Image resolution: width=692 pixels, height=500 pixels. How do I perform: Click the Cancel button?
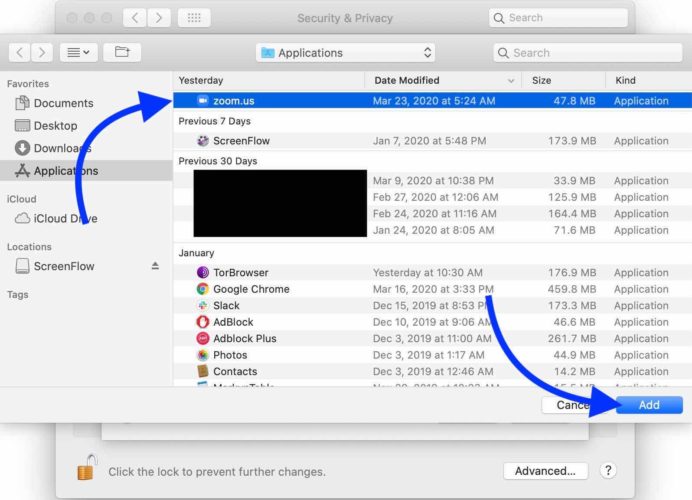click(573, 405)
